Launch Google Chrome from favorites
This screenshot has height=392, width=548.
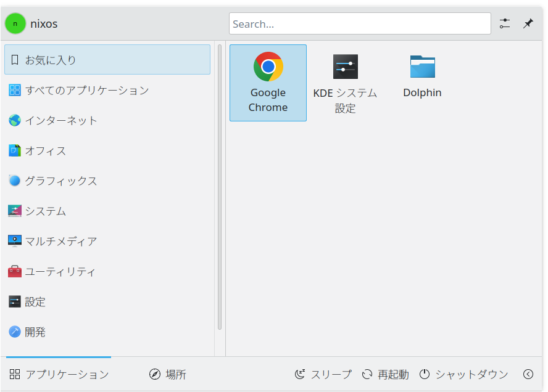click(268, 83)
